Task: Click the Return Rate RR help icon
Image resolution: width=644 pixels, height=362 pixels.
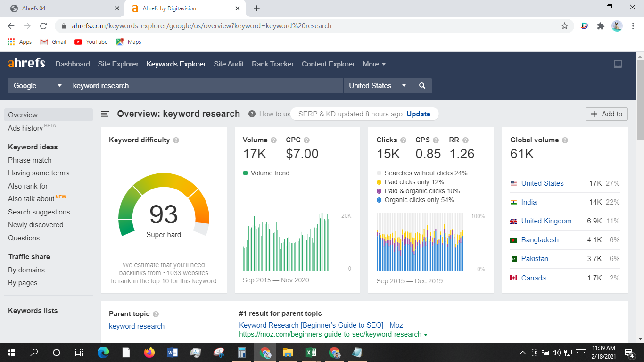Action: (x=465, y=140)
